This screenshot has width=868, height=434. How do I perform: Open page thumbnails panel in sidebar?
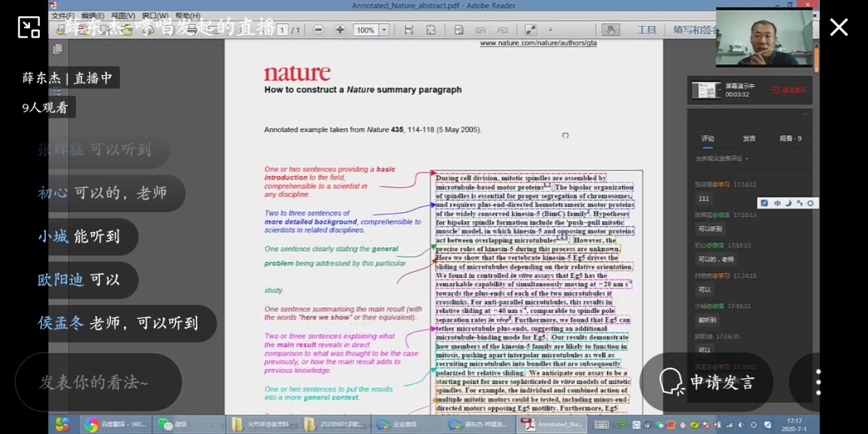[58, 49]
